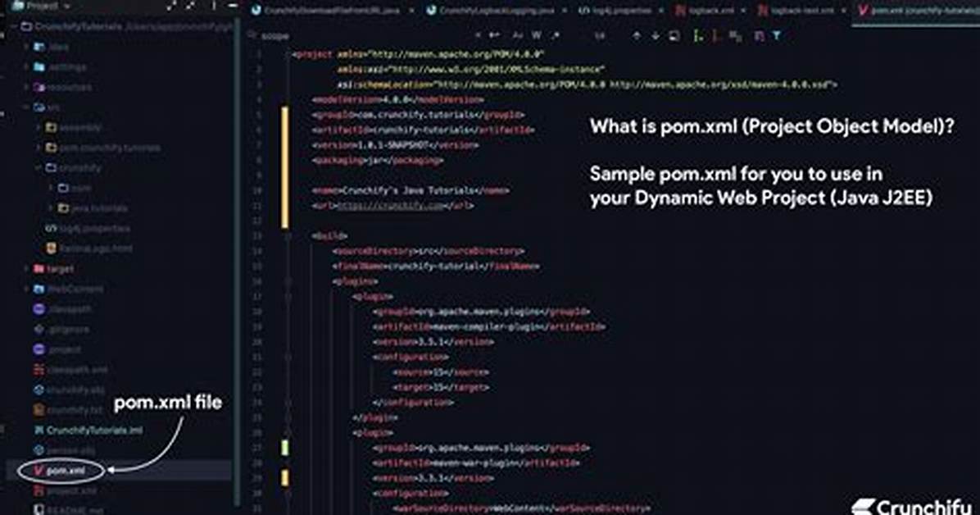The height and width of the screenshot is (515, 980).
Task: Click the green change marker near line 27
Action: [x=285, y=448]
